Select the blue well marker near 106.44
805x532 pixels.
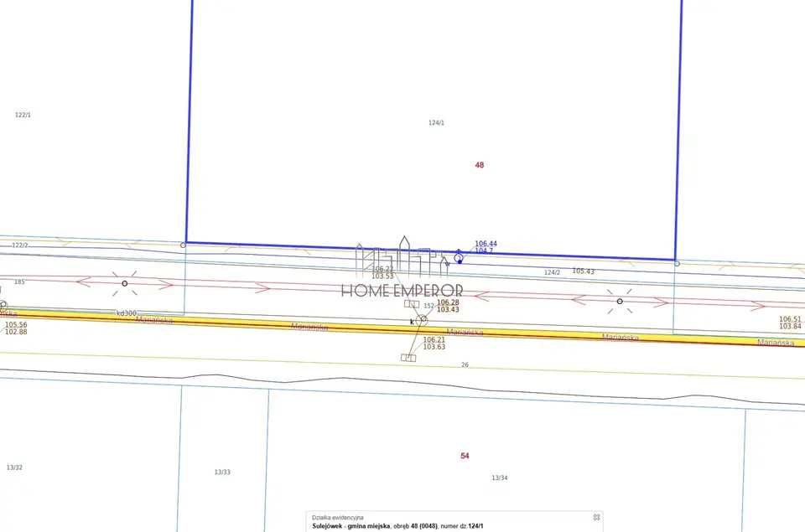tap(459, 257)
